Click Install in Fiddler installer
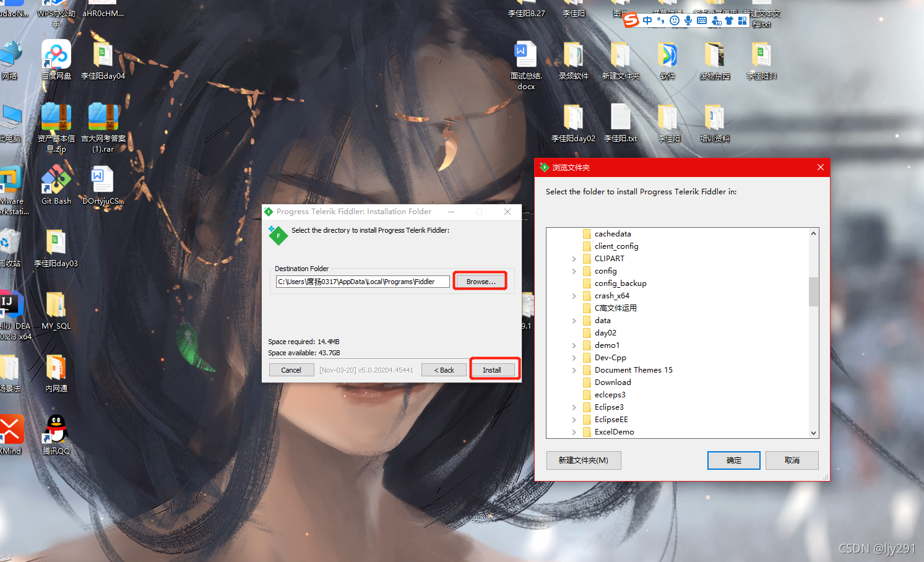924x562 pixels. (x=492, y=370)
